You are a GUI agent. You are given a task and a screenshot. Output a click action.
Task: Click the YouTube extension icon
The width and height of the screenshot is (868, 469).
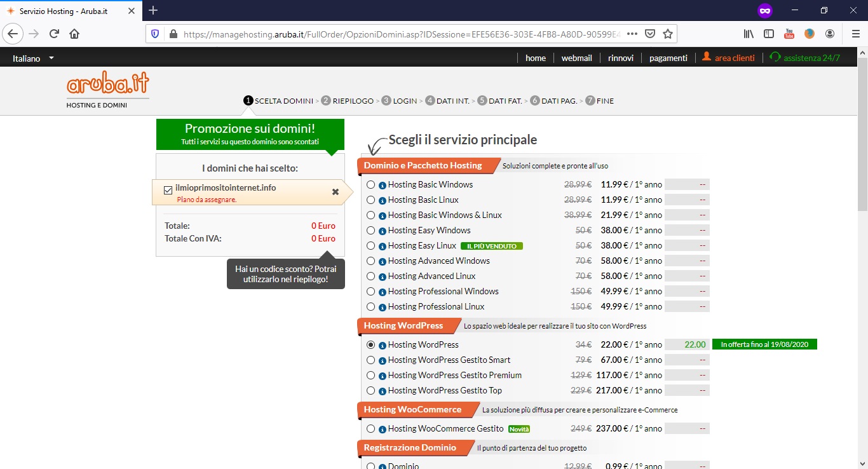coord(789,34)
